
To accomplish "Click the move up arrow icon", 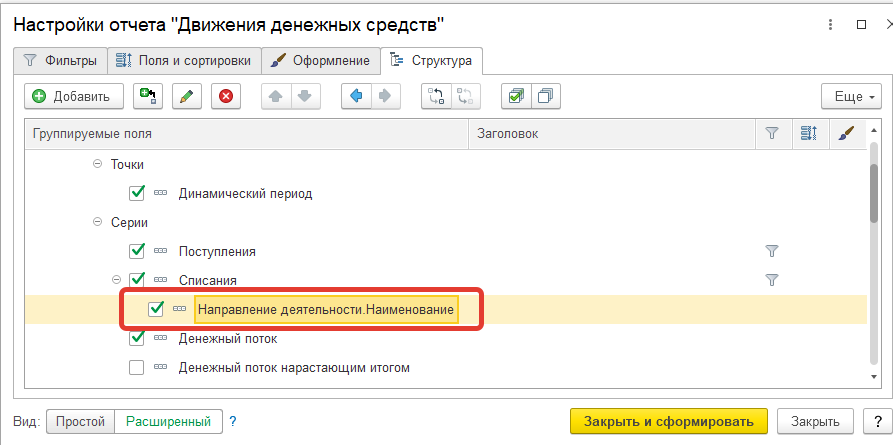I will click(277, 96).
